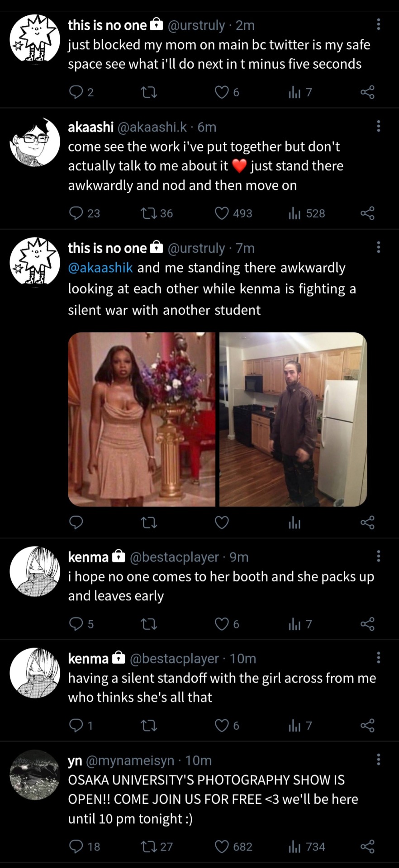The image size is (399, 868).
Task: Share the tweet about blocking mom
Action: coord(367,92)
